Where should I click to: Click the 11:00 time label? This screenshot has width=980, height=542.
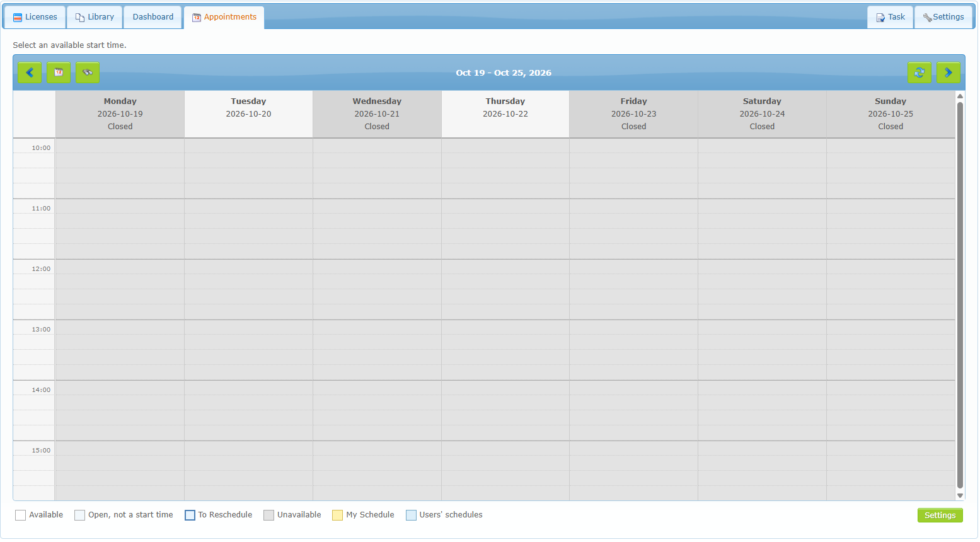[x=41, y=209]
